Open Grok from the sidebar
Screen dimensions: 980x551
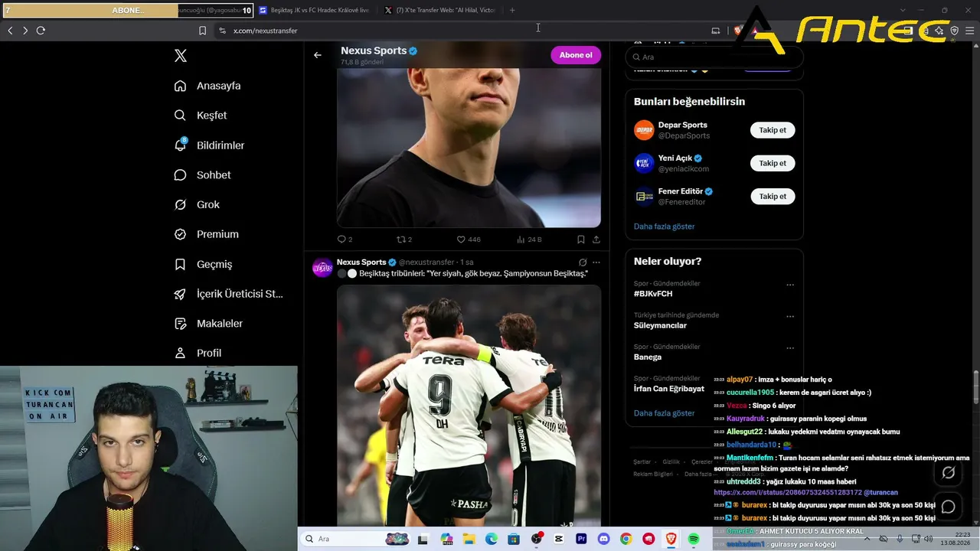[197, 205]
